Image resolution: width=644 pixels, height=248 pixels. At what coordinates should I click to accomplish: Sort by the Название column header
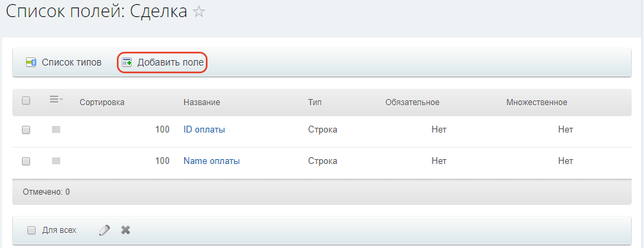pyautogui.click(x=202, y=102)
